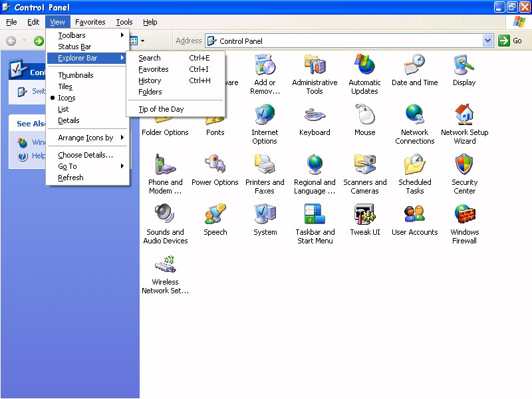The height and width of the screenshot is (399, 532).
Task: Open the Mouse applet
Action: [364, 120]
